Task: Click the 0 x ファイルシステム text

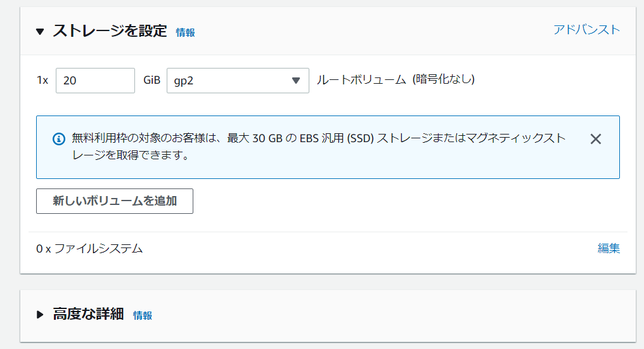Action: 89,248
